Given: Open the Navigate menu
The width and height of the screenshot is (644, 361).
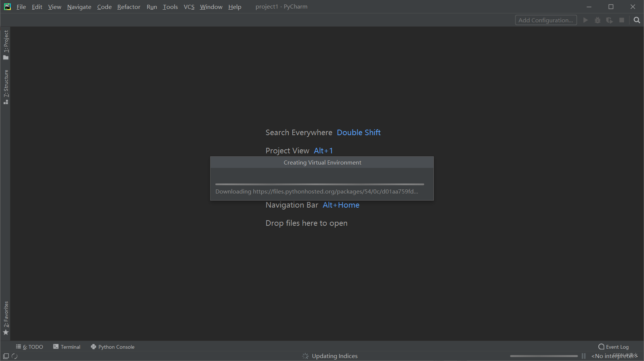Looking at the screenshot, I should pos(79,7).
